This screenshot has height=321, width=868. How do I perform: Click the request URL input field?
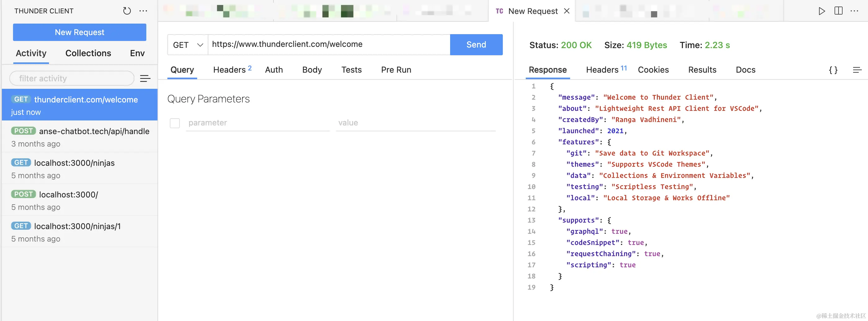[329, 45]
